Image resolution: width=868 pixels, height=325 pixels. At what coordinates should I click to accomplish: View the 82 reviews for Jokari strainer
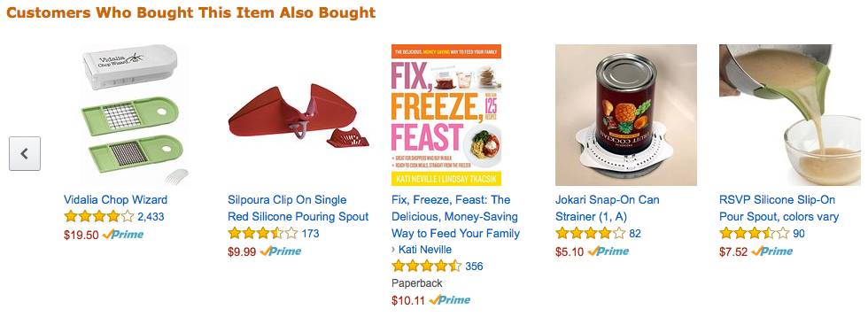(635, 234)
